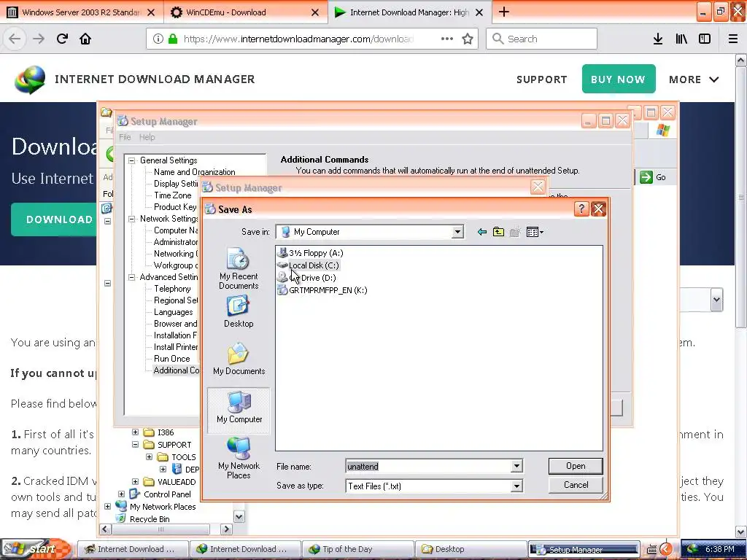This screenshot has width=747, height=560.
Task: Bookmark this page with star icon
Action: 468,39
